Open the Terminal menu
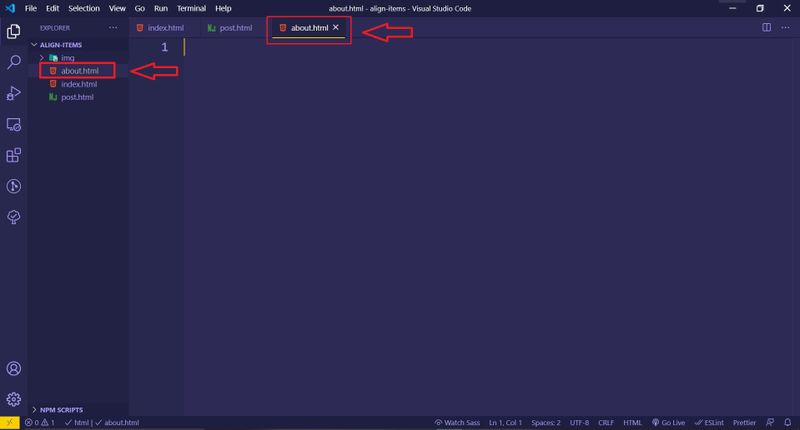Screen dimensions: 800x430 [x=191, y=8]
